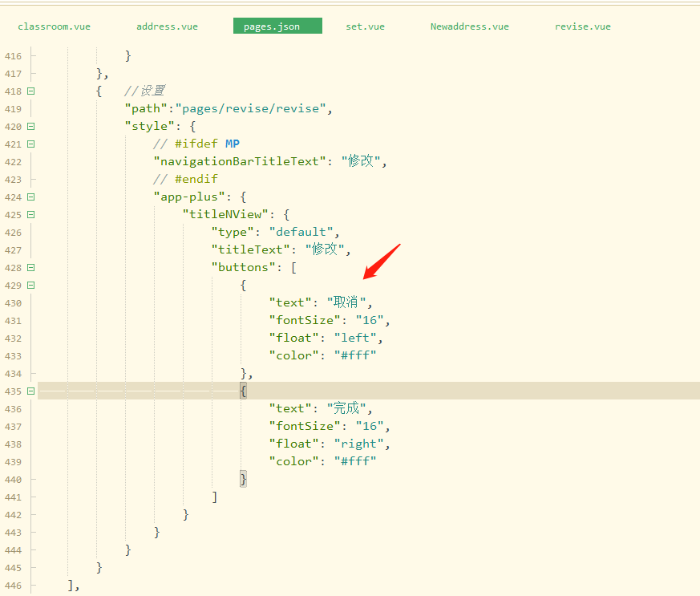Click the "type" key on line 426

tap(233, 232)
